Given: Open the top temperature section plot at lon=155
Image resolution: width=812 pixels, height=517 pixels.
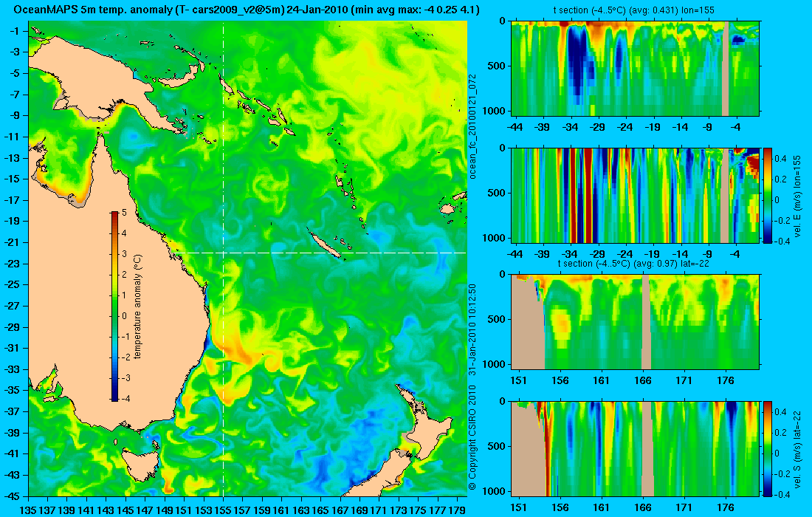Looking at the screenshot, I should [x=636, y=69].
